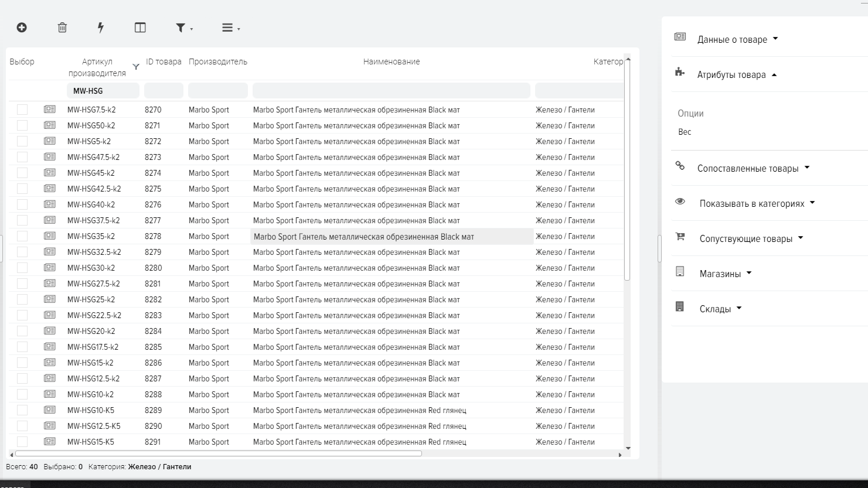Viewport: 868px width, 488px height.
Task: Click the link icon beside Сопоставленные товары
Action: 680,166
